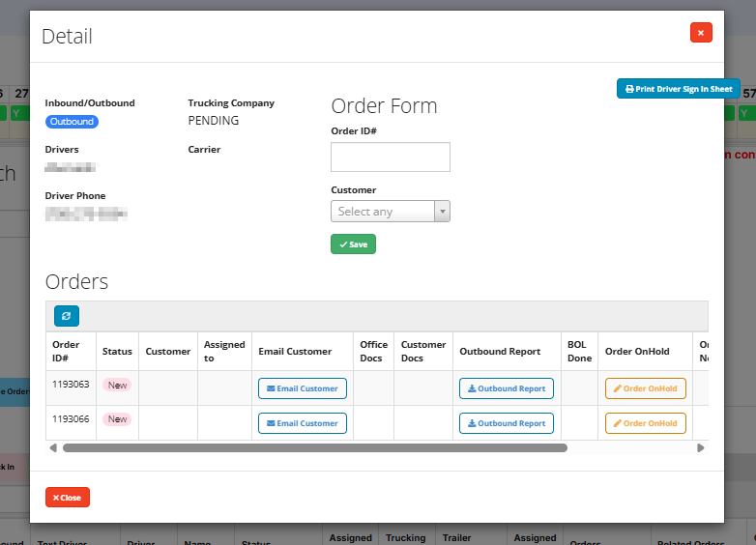Click the orders table horizontal scrollbar thumb
The height and width of the screenshot is (545, 756).
tap(314, 448)
